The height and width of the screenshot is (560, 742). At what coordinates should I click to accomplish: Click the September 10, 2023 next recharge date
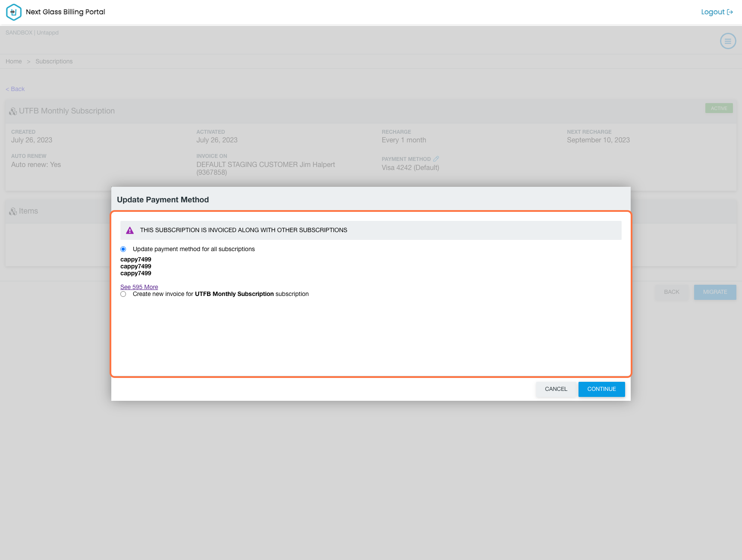(x=598, y=140)
